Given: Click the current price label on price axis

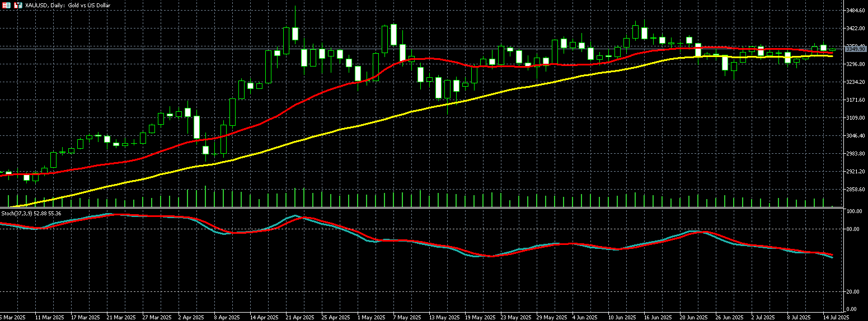Looking at the screenshot, I should 856,49.
